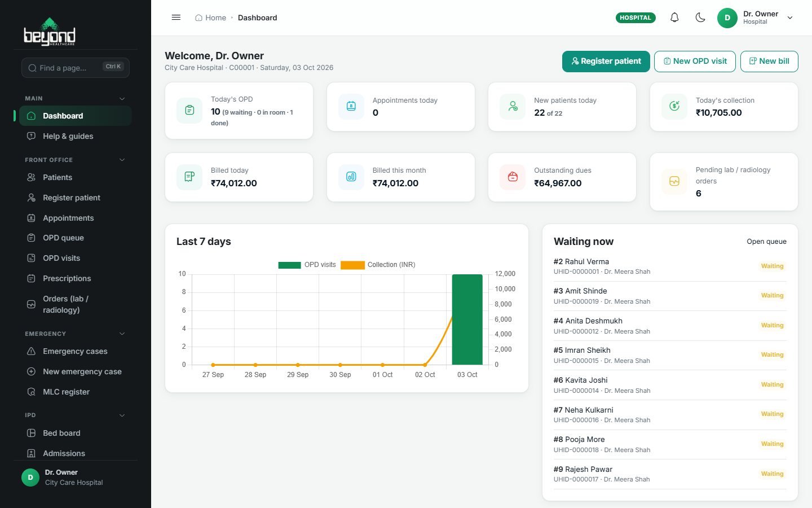Open the Patients page
812x508 pixels.
[x=76, y=177]
